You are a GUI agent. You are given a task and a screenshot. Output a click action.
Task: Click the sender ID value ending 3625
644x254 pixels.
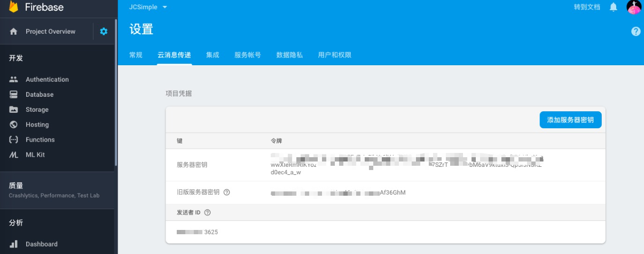pyautogui.click(x=197, y=232)
